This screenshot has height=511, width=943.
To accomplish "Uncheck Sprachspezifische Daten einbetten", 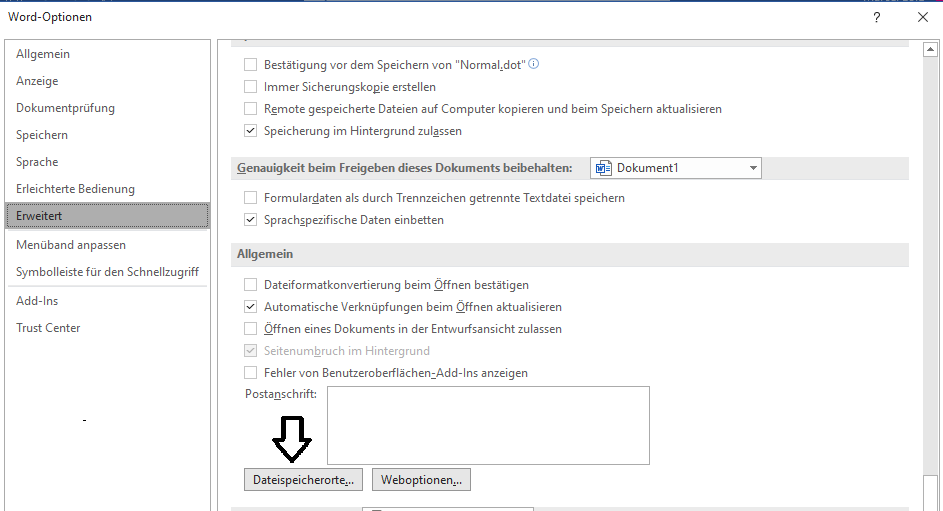I will coord(250,219).
